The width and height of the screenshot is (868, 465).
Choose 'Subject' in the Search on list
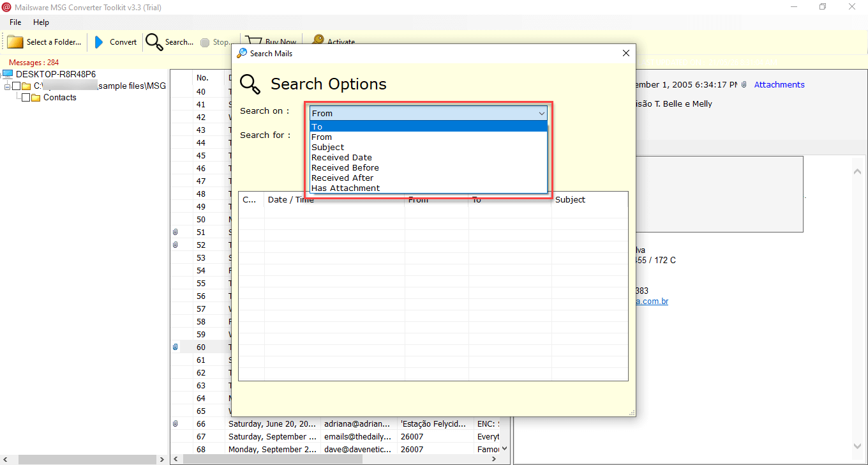click(x=428, y=147)
